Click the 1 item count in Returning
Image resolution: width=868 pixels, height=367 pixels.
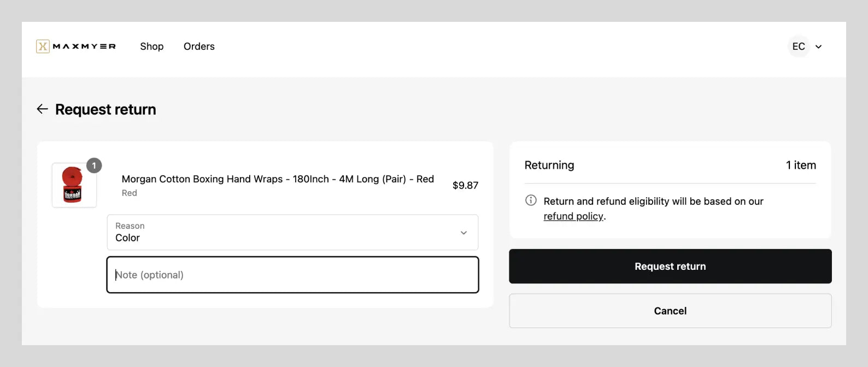pyautogui.click(x=801, y=165)
